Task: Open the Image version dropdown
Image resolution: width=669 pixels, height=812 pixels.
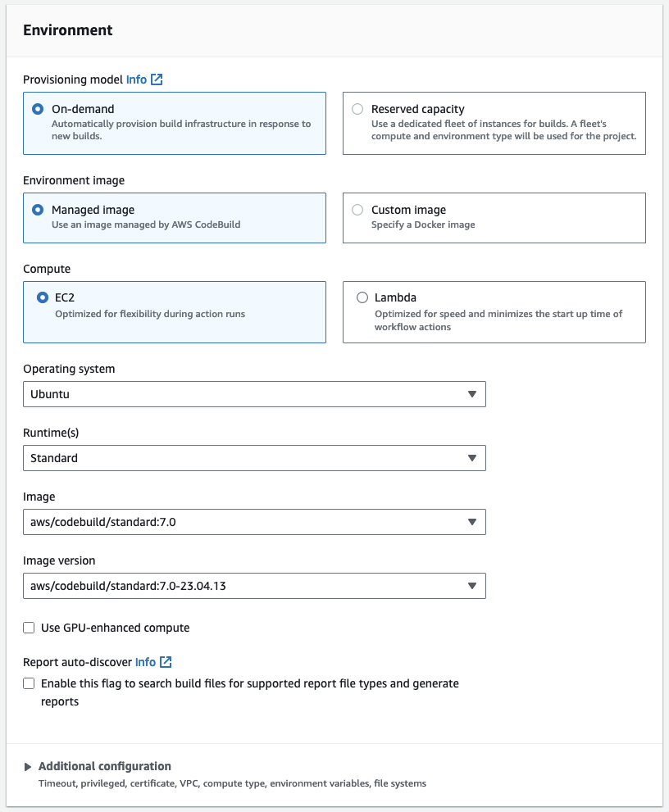Action: point(254,586)
